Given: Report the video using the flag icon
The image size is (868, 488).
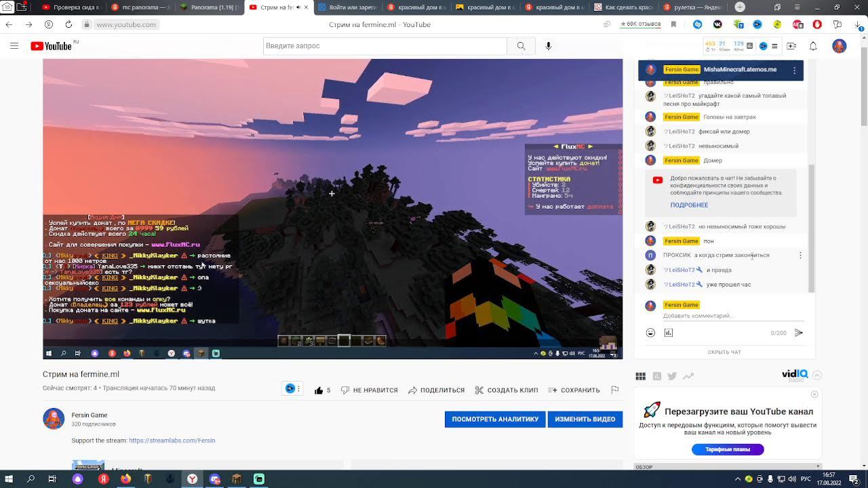Looking at the screenshot, I should tap(614, 390).
